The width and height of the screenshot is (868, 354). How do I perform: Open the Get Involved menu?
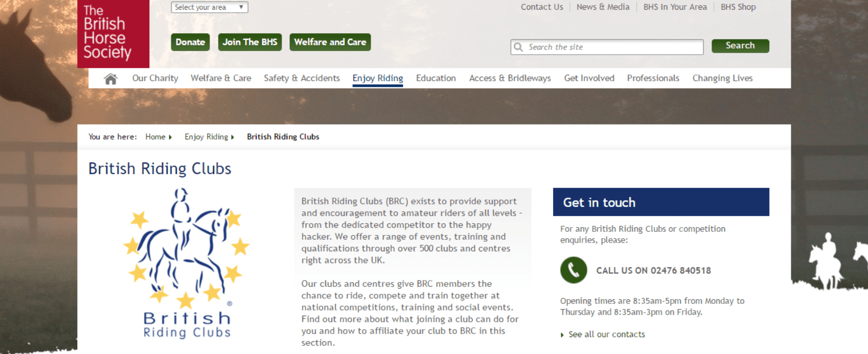(x=589, y=78)
